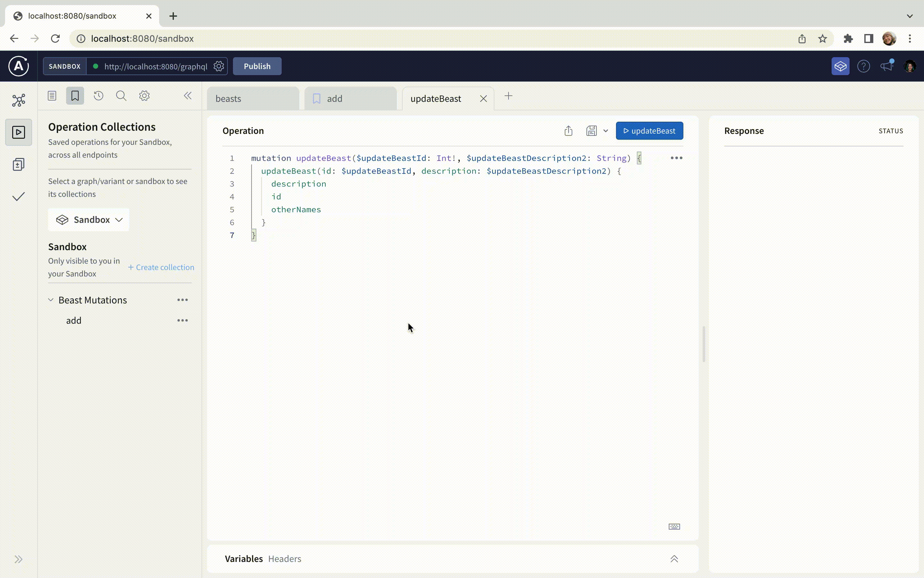Click the share operation icon

click(569, 131)
